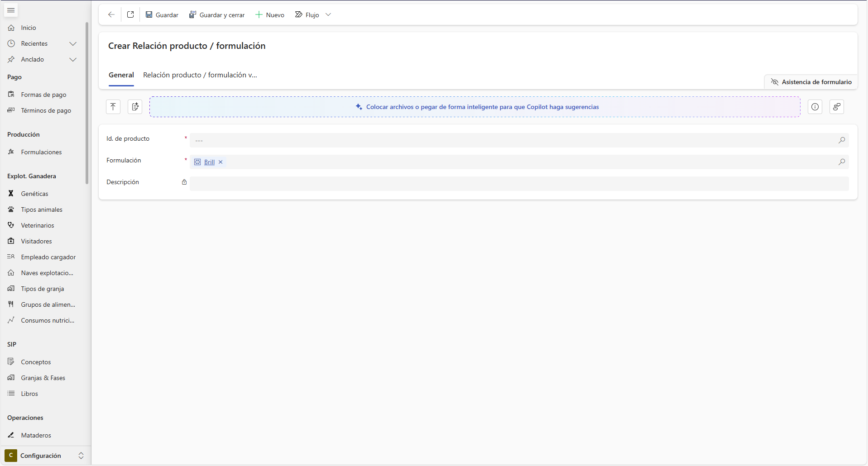Click the document notes icon above form

[135, 107]
